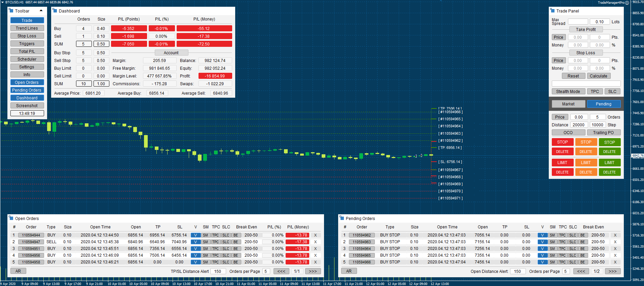
Task: Close SELL order 110594947 with its X
Action: pos(315,242)
